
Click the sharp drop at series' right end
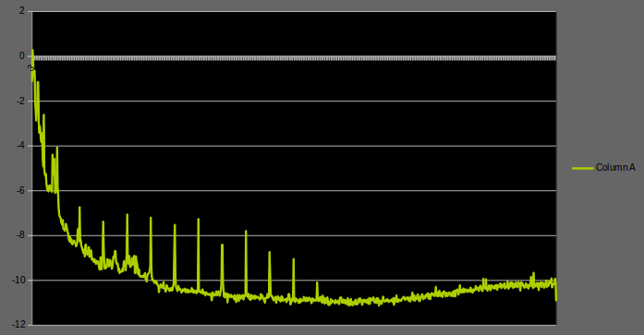pos(555,291)
